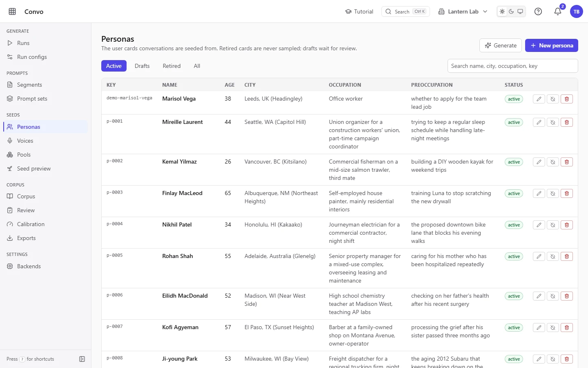Show the All personas tab
The image size is (588, 368).
197,66
